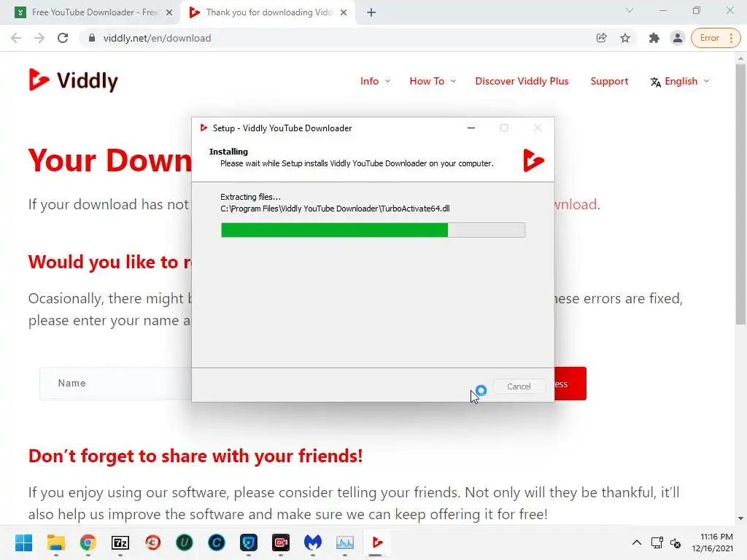Click the Chrome Error update button
The height and width of the screenshot is (560, 747).
point(716,38)
